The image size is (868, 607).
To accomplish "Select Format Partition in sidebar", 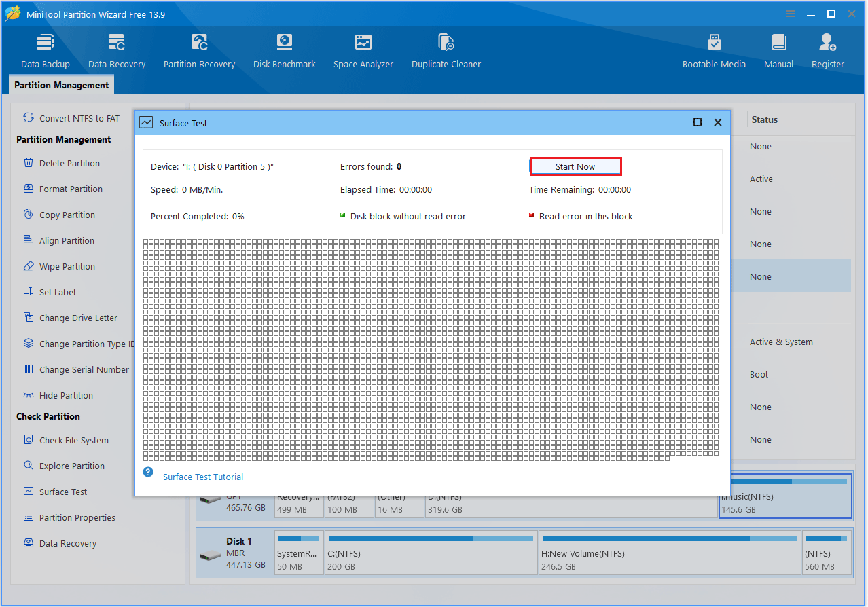I will click(62, 189).
